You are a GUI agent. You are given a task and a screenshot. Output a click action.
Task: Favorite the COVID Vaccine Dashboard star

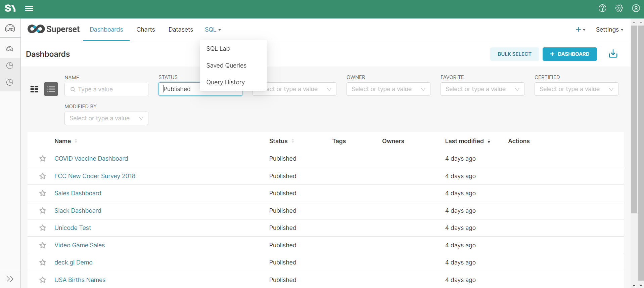coord(43,159)
